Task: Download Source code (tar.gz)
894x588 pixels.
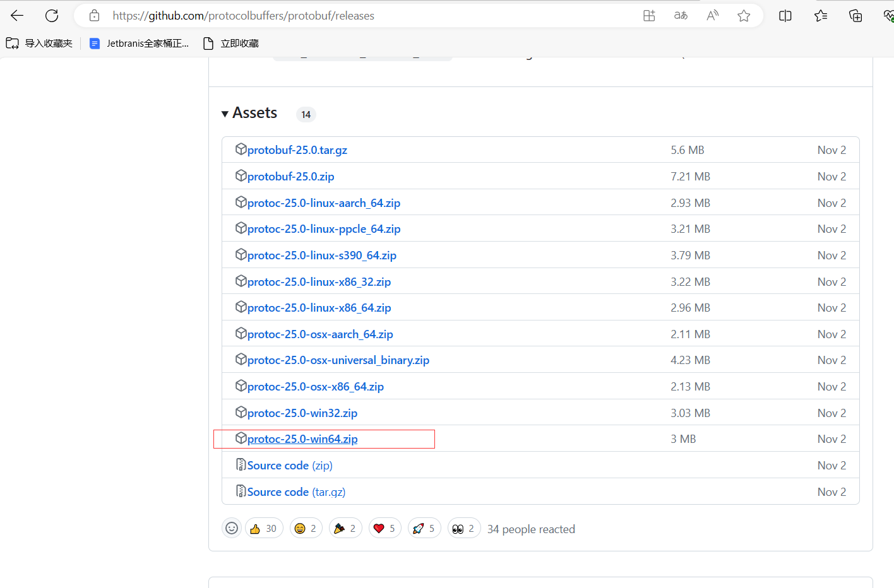Action: 296,492
